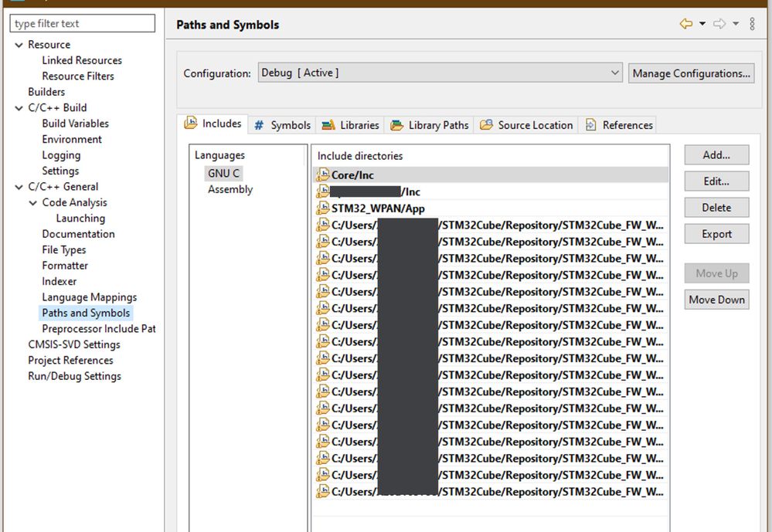Click the Symbols tab hash icon
This screenshot has width=772, height=532.
(x=259, y=126)
